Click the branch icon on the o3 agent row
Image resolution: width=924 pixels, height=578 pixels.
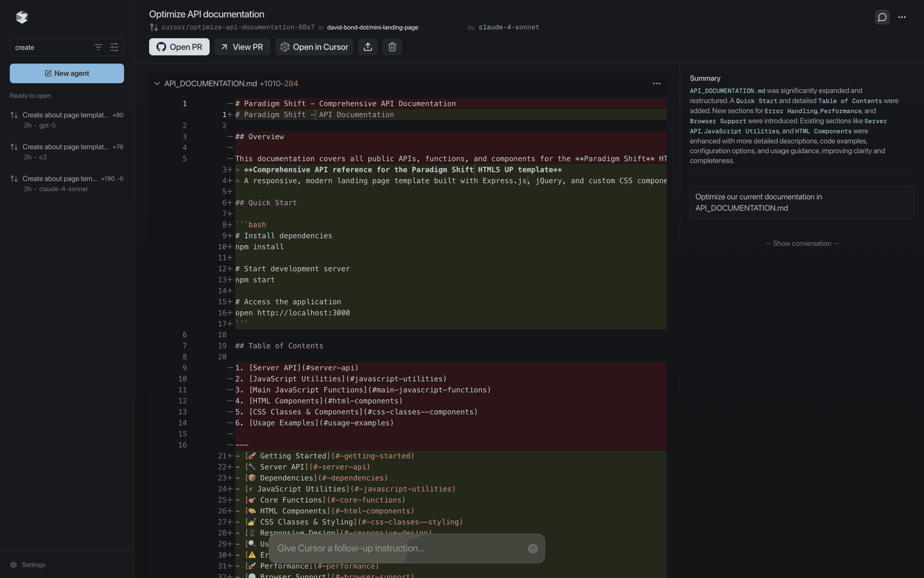(x=14, y=147)
